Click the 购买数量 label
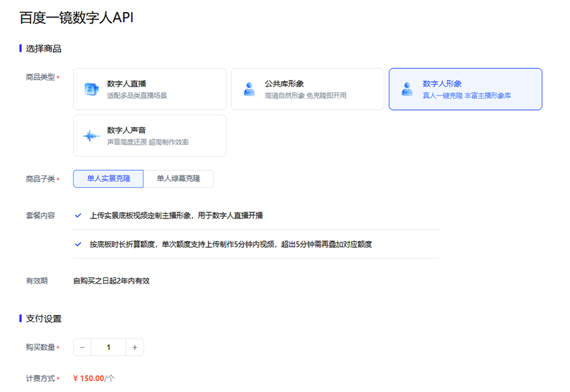570x392 pixels. 40,347
